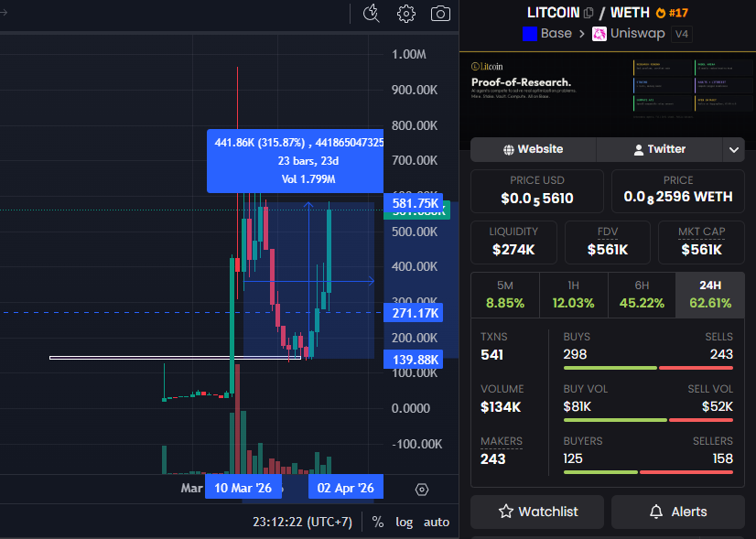Click the 10 Mar '26 date marker
This screenshot has height=539, width=756.
(243, 488)
